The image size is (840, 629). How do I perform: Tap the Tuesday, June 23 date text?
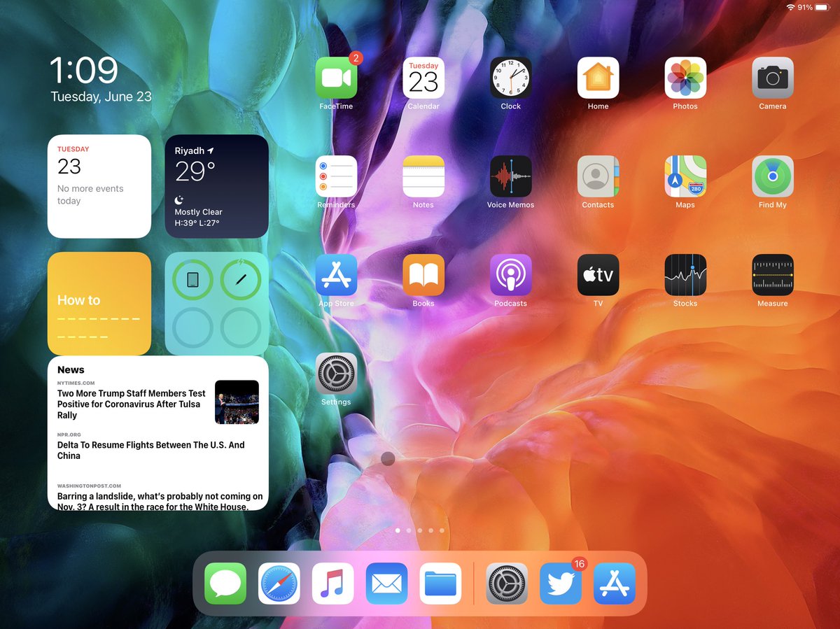coord(101,97)
